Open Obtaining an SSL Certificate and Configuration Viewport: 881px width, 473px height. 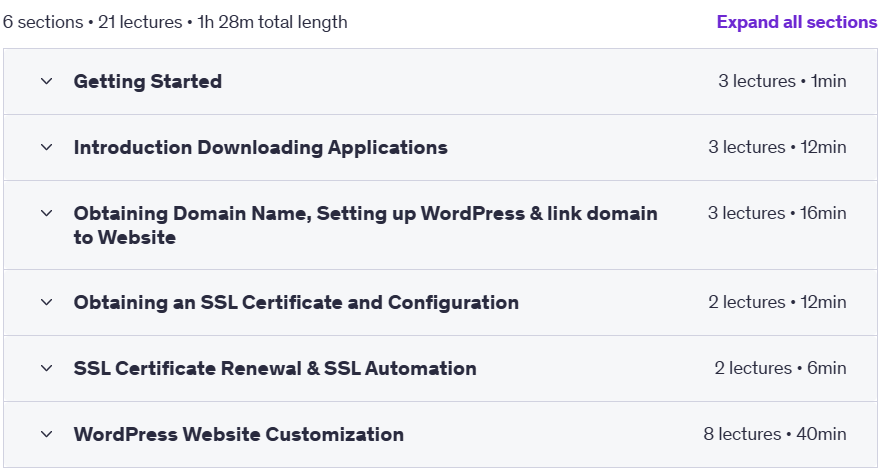[x=296, y=302]
